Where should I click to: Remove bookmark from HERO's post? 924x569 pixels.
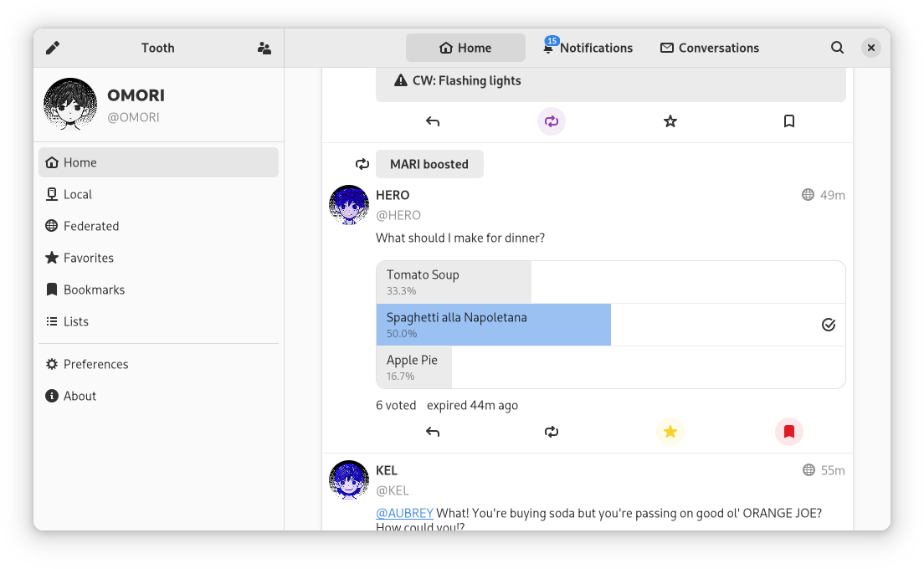[x=789, y=432]
